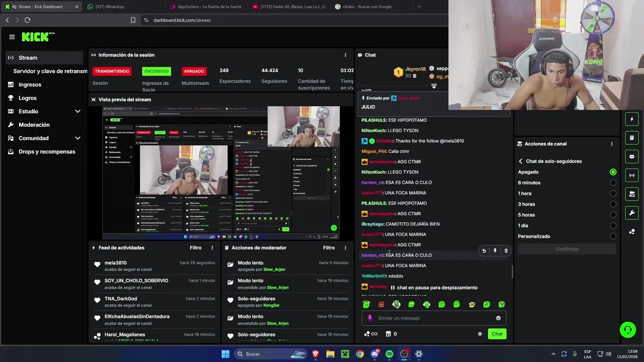This screenshot has width=644, height=362.
Task: Open chat settings gear icon
Action: pos(480,334)
